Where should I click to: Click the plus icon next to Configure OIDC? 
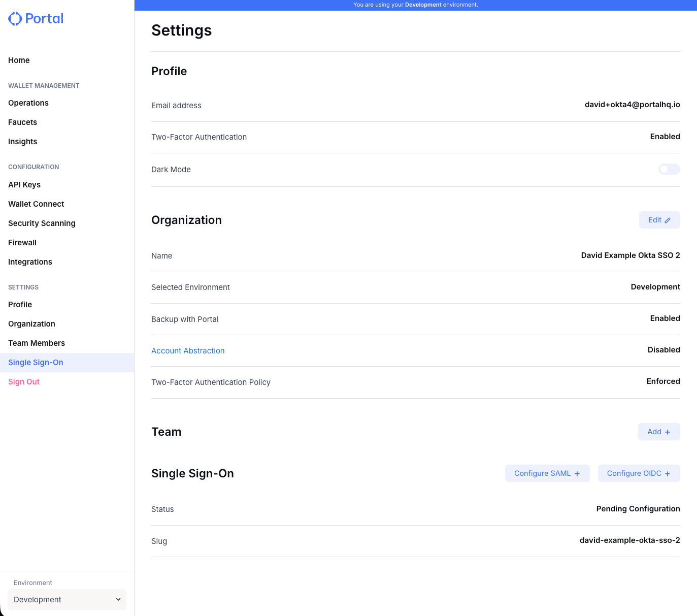(668, 473)
